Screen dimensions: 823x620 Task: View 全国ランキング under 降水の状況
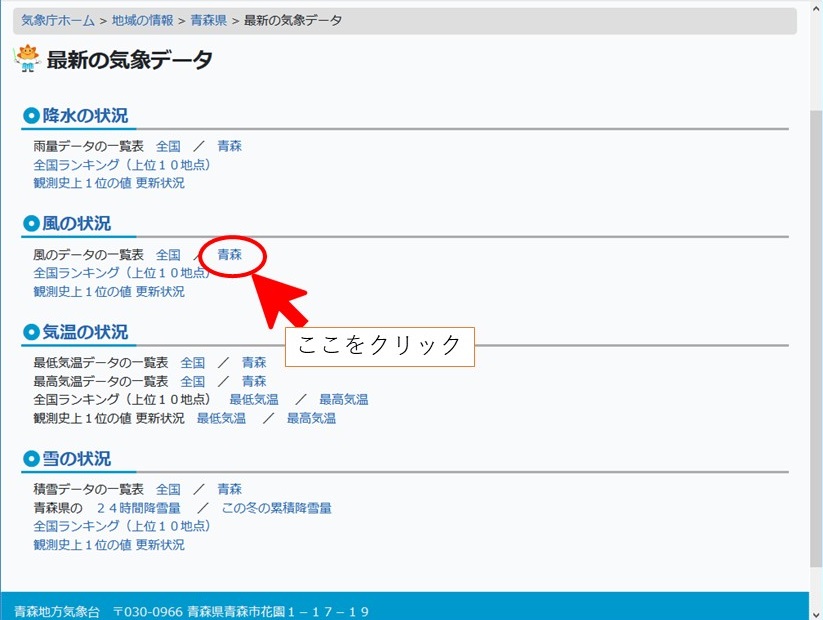(122, 165)
